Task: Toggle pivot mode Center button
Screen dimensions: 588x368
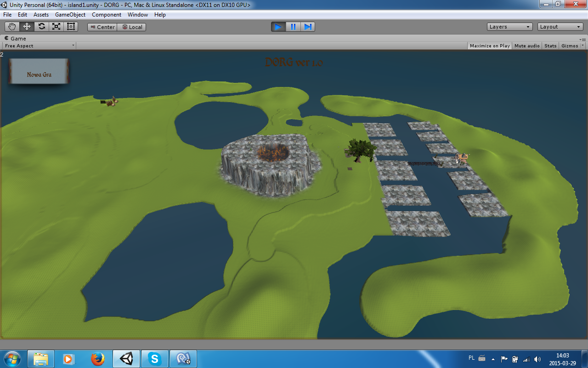Action: coord(102,27)
